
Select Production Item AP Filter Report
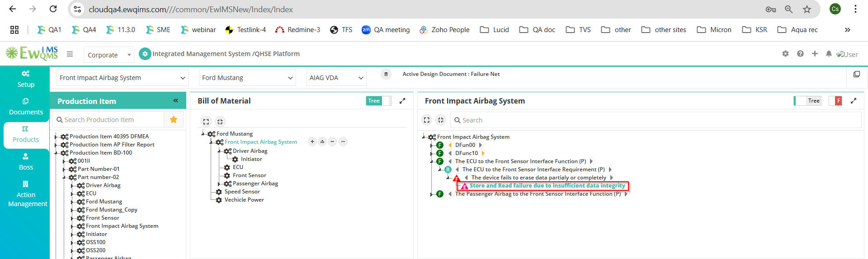pyautogui.click(x=112, y=145)
